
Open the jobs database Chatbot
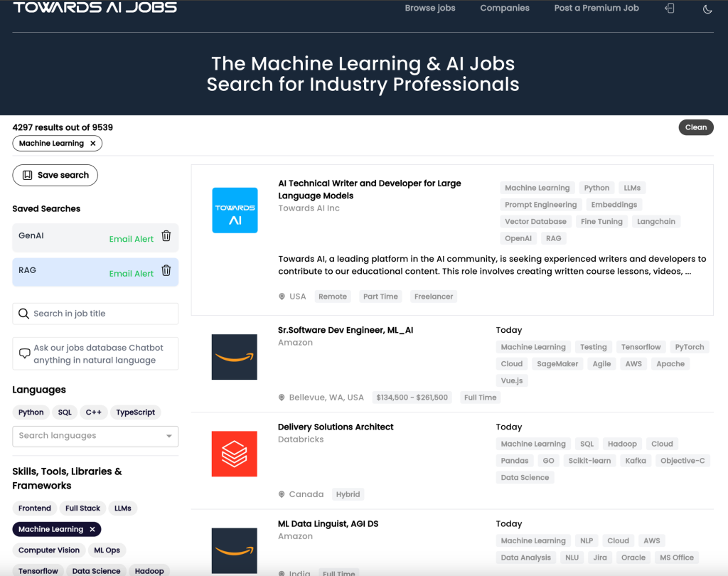[95, 354]
